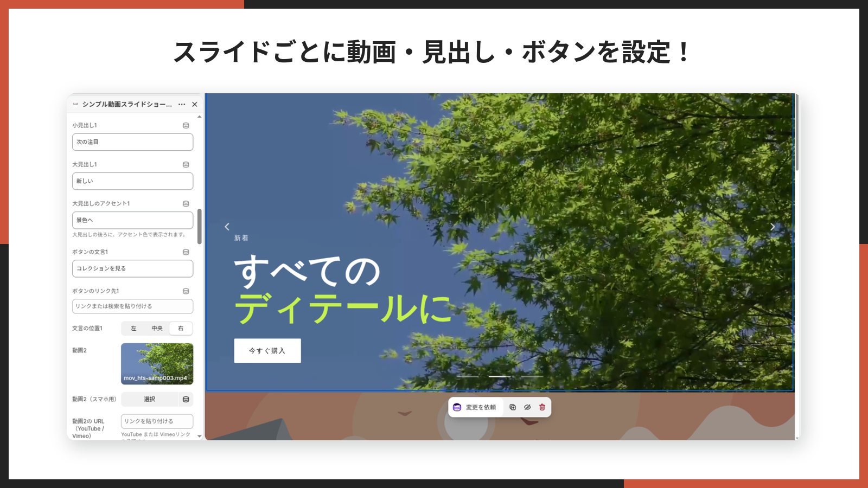Image resolution: width=868 pixels, height=488 pixels.
Task: Click the 変更を依頼 assistant icon
Action: click(457, 407)
